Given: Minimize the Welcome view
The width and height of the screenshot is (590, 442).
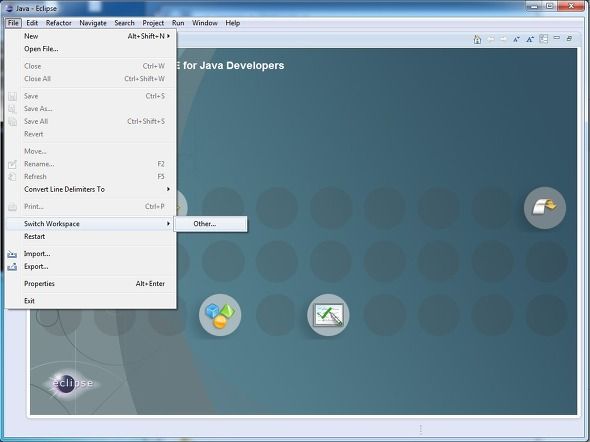Looking at the screenshot, I should click(557, 38).
